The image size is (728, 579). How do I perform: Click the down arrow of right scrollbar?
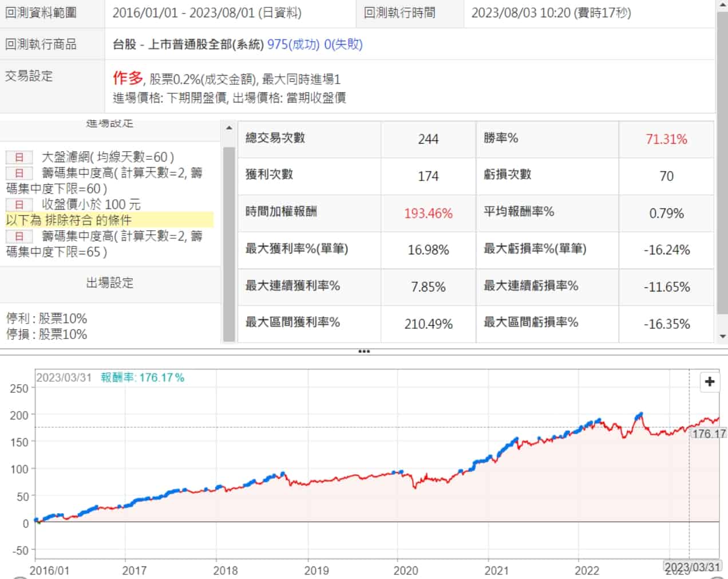[722, 337]
